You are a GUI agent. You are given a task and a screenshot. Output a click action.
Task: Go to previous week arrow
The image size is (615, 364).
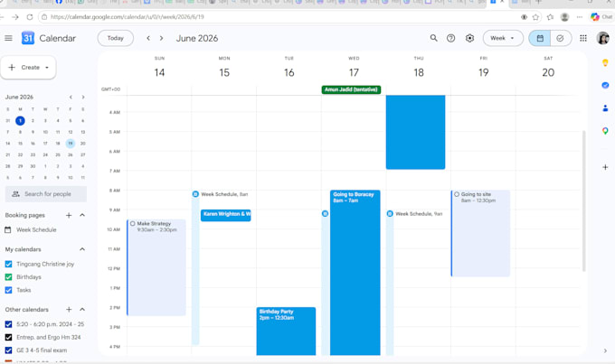point(148,38)
